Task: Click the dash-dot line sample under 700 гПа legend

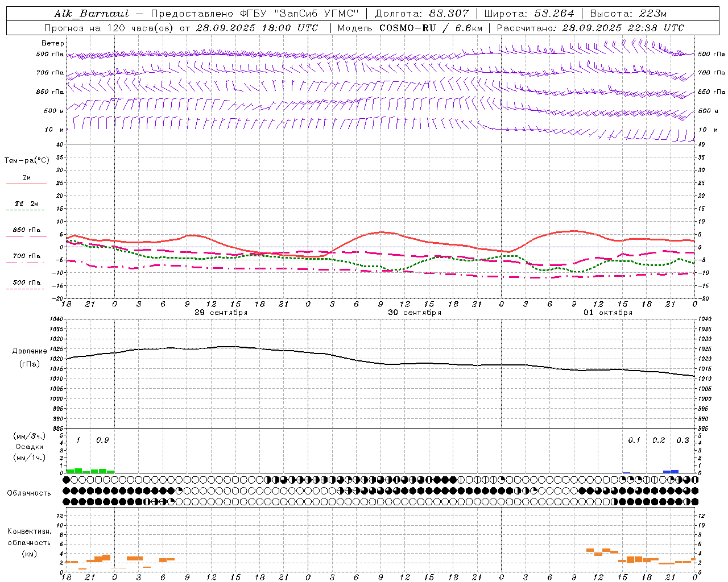Action: (x=25, y=263)
